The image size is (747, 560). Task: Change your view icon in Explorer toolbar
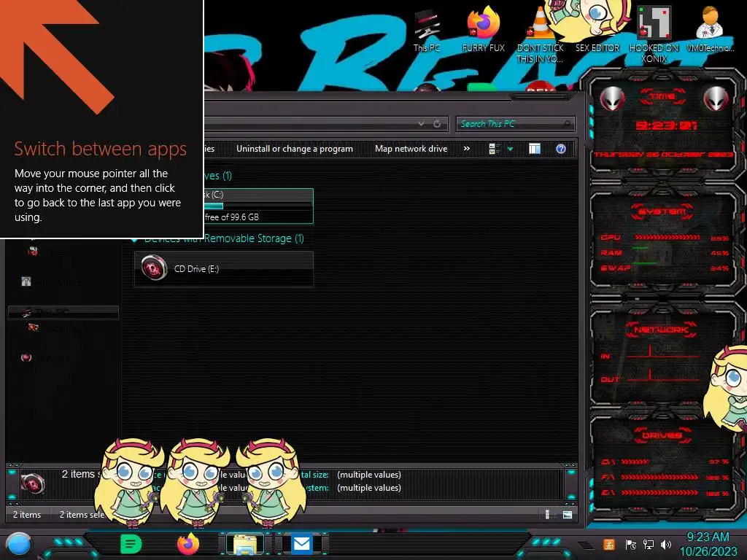click(494, 149)
